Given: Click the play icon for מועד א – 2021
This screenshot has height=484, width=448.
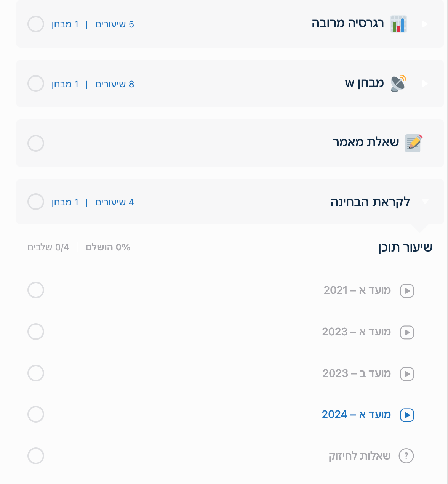Looking at the screenshot, I should (x=407, y=291).
